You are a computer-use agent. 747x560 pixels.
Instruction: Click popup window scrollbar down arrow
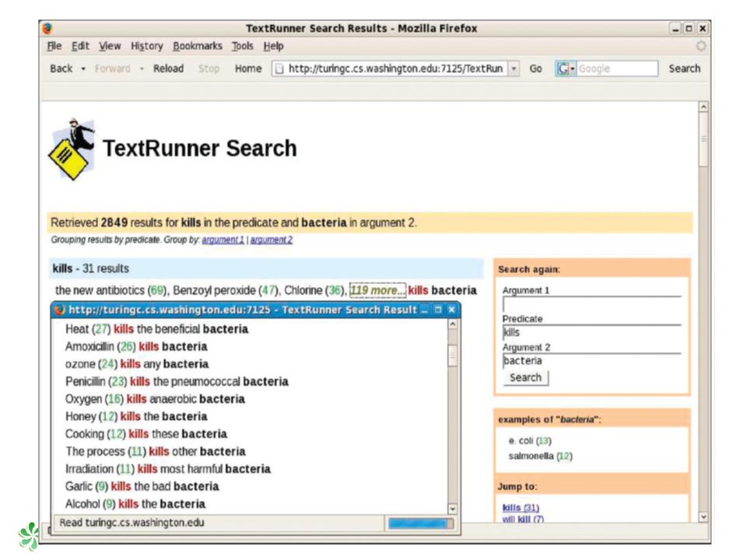(x=452, y=509)
